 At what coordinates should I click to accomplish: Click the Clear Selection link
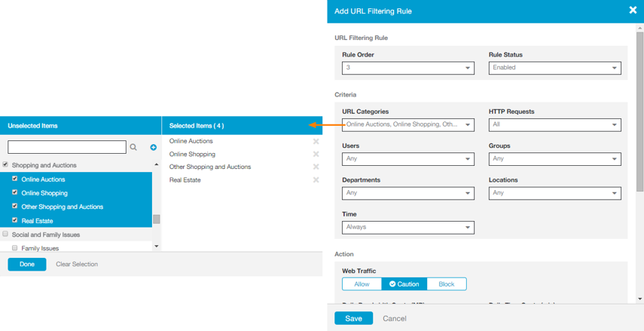pos(77,265)
